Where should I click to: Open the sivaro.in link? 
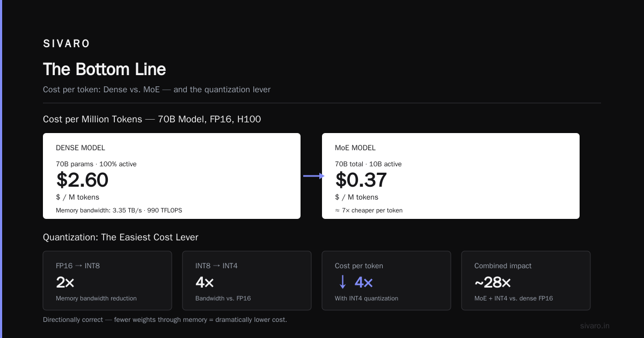(595, 326)
